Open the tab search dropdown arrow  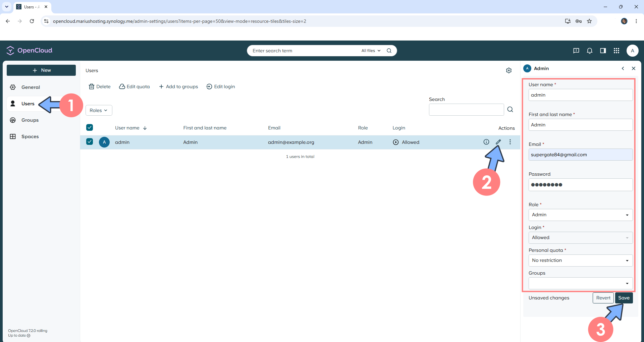click(x=7, y=7)
